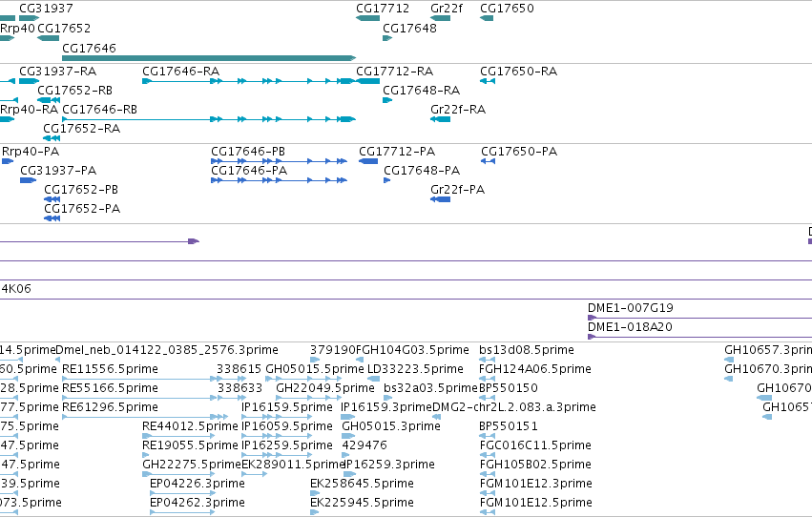812x517 pixels.
Task: Select EST FGH124A06.5prime
Action: (488, 379)
